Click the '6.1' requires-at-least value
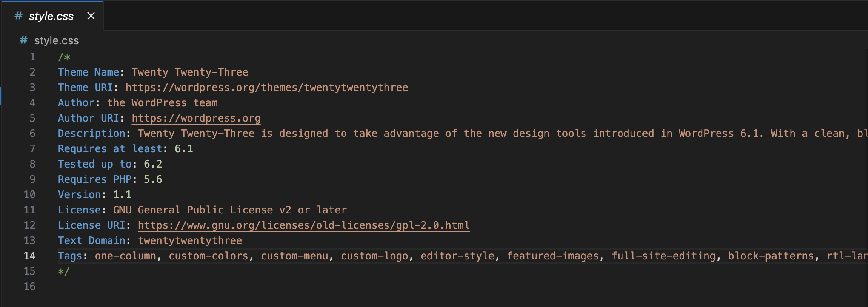Screen dimensions: 868x307 184,149
